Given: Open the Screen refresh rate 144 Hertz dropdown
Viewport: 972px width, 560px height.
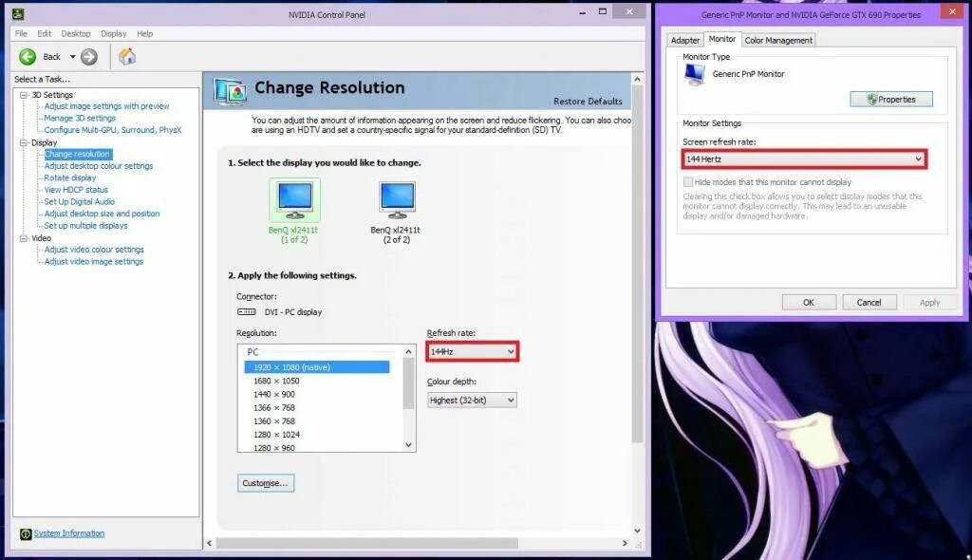Looking at the screenshot, I should [x=804, y=159].
